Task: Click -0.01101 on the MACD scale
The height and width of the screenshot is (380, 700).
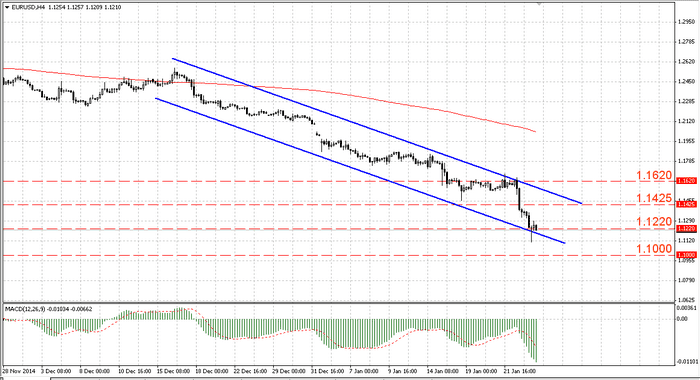Action: point(687,361)
